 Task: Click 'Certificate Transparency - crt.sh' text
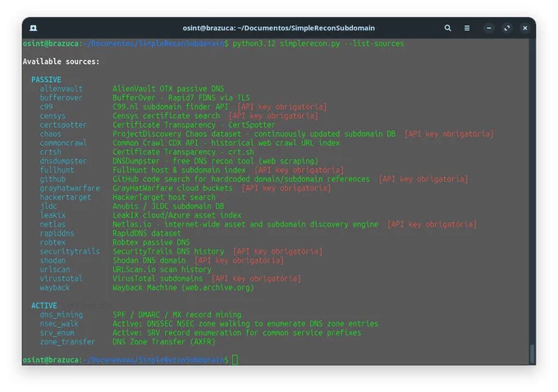coord(183,152)
